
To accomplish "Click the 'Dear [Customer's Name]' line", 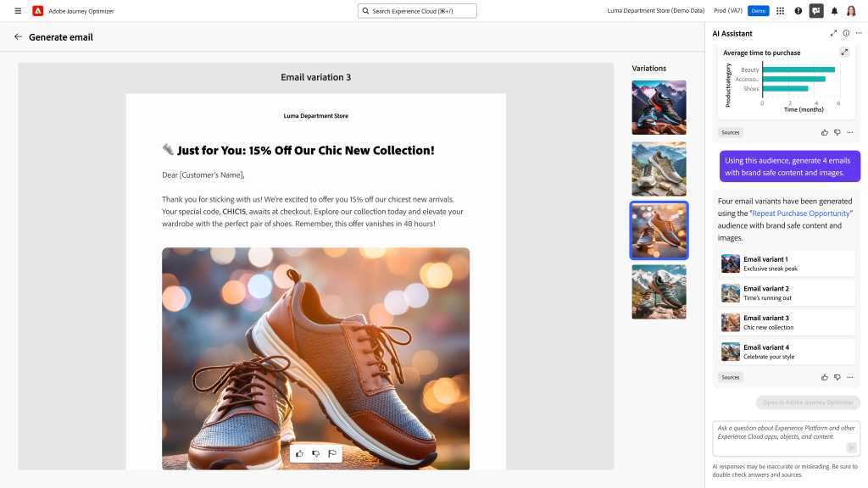I will 203,175.
